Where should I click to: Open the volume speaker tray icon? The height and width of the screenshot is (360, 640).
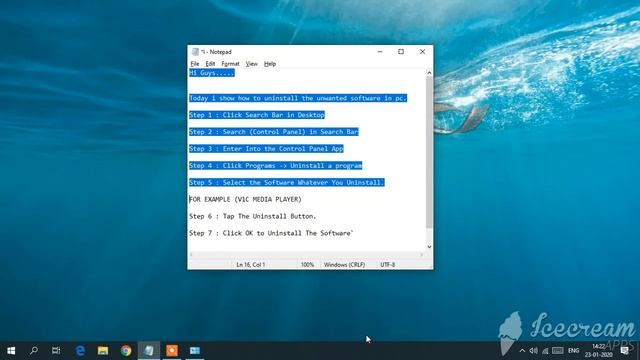click(533, 351)
